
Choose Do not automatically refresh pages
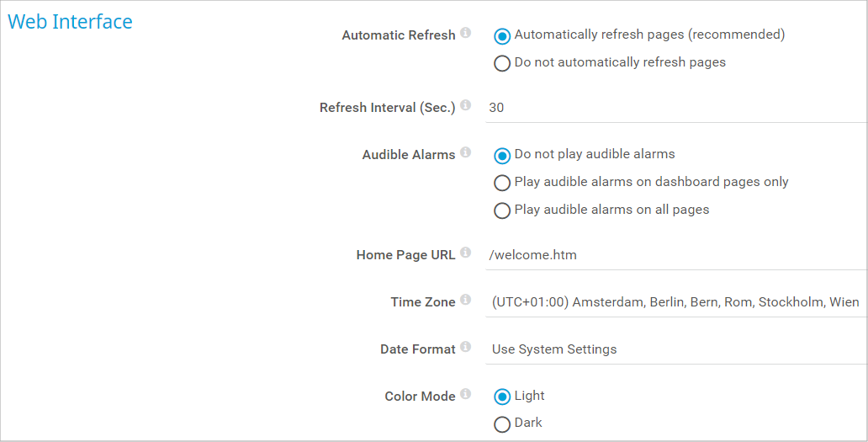point(502,63)
